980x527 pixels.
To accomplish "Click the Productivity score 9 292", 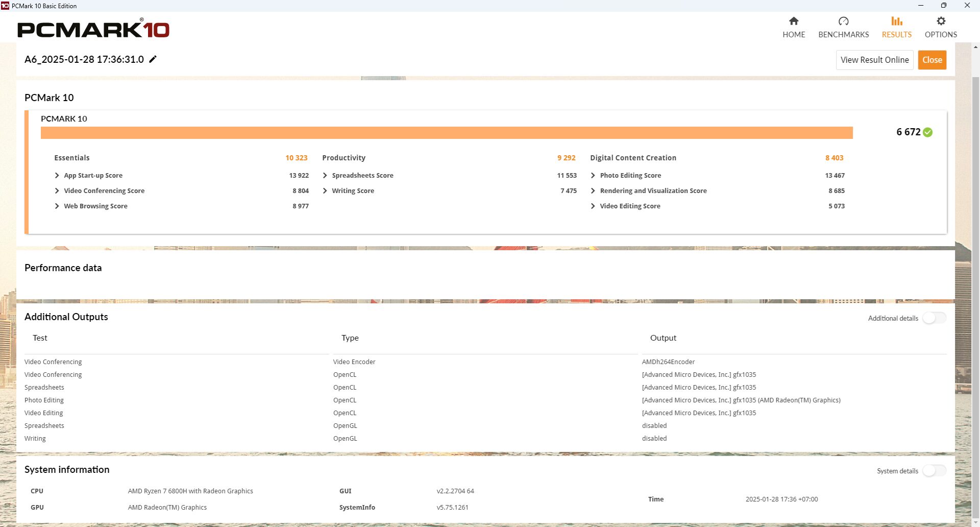I will point(566,158).
